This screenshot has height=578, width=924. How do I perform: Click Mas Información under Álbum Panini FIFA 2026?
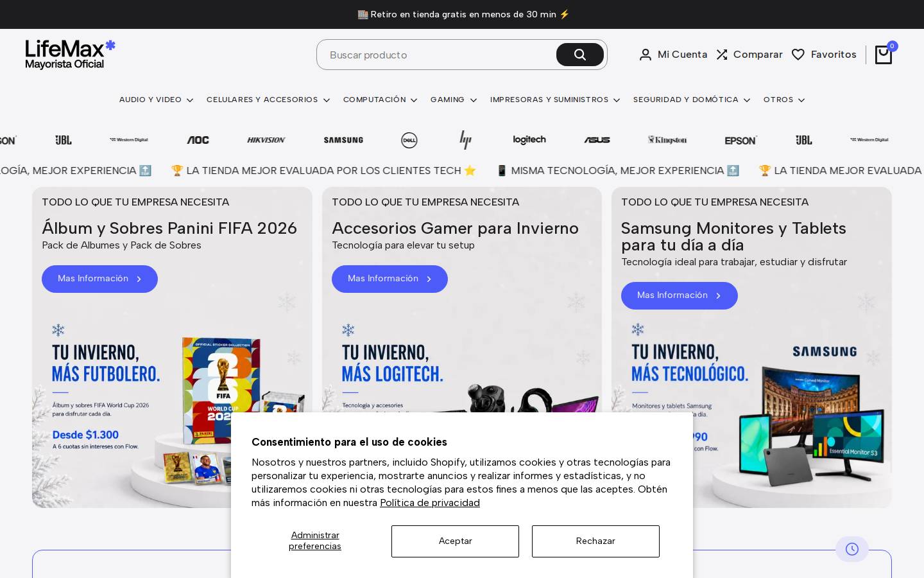(x=99, y=279)
